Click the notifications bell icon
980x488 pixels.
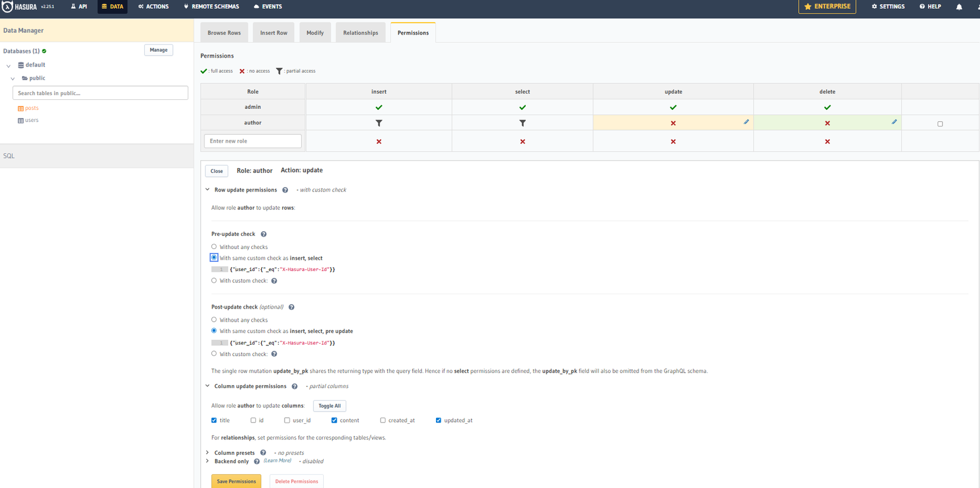pos(959,7)
